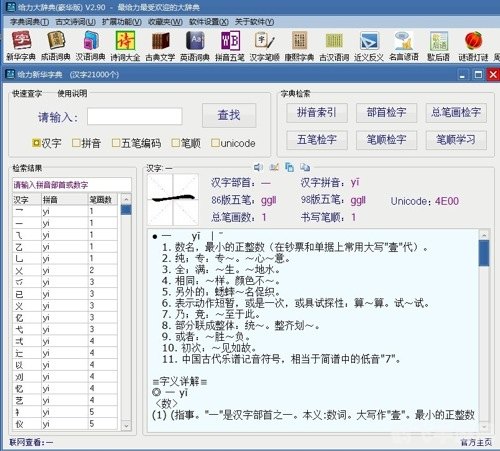The image size is (500, 451).
Task: Click the 笔顺学习 button
Action: pos(456,140)
